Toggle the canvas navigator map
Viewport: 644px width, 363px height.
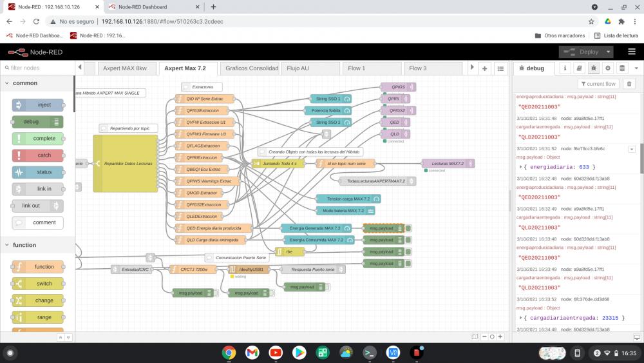475,337
